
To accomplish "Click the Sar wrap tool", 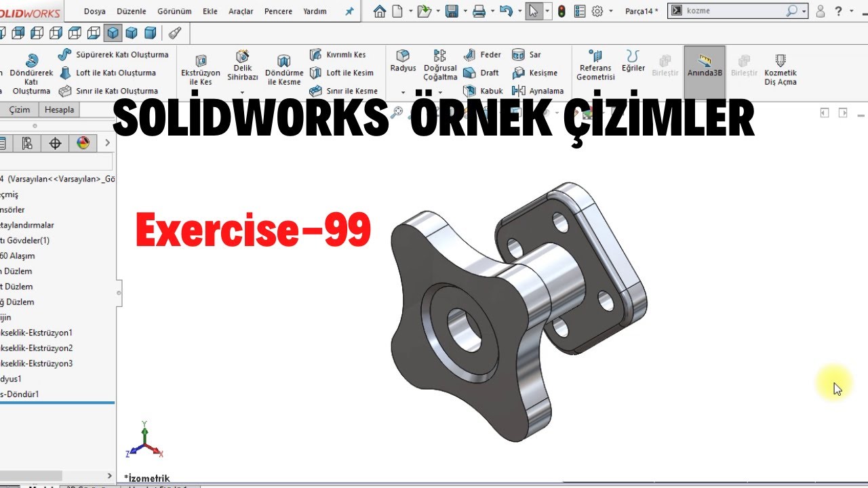I will click(527, 54).
